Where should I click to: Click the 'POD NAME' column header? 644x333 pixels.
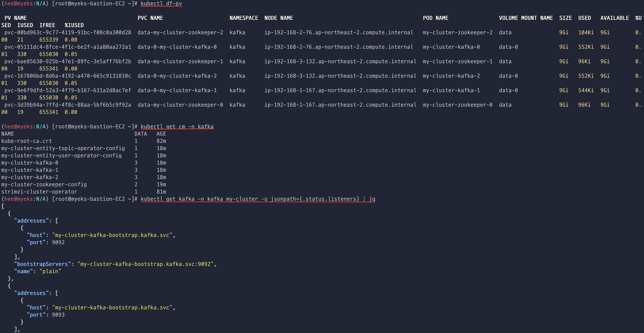pyautogui.click(x=435, y=18)
